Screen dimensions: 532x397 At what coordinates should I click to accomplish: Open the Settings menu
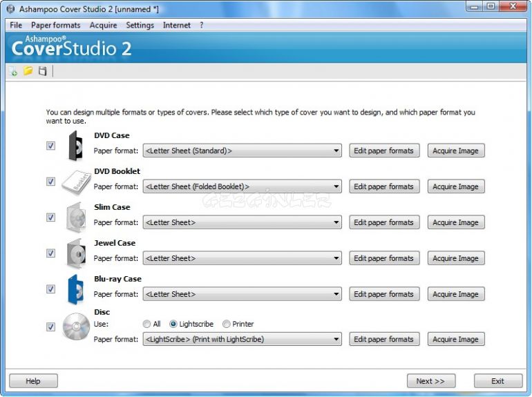140,25
